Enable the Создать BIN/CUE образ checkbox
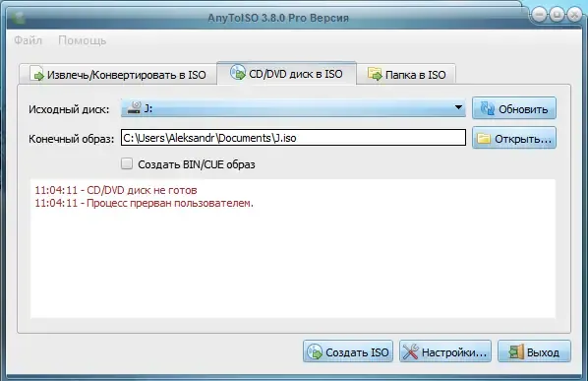588x381 pixels. point(127,163)
